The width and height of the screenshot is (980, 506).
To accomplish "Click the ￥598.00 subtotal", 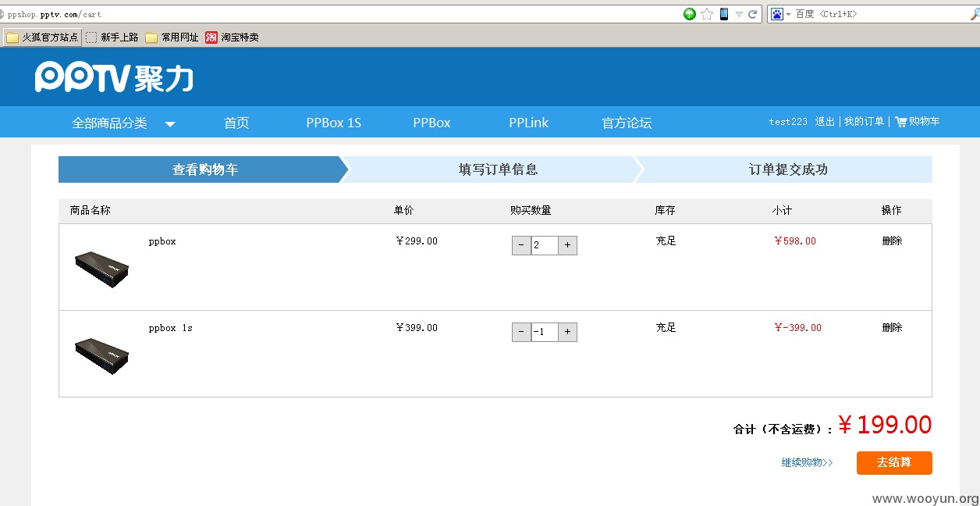I will point(795,241).
